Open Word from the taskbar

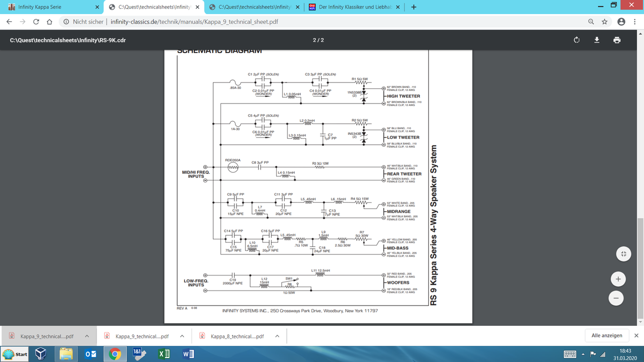click(x=188, y=354)
